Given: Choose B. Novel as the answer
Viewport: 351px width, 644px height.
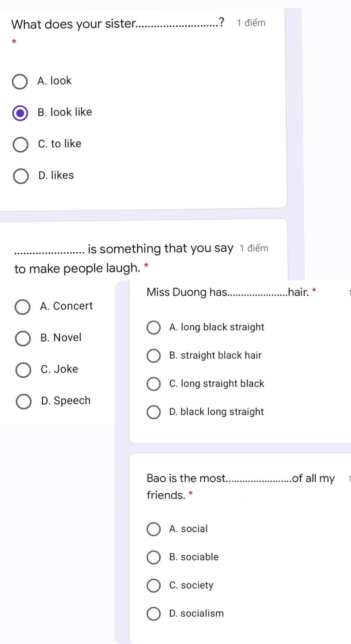Looking at the screenshot, I should click(23, 338).
